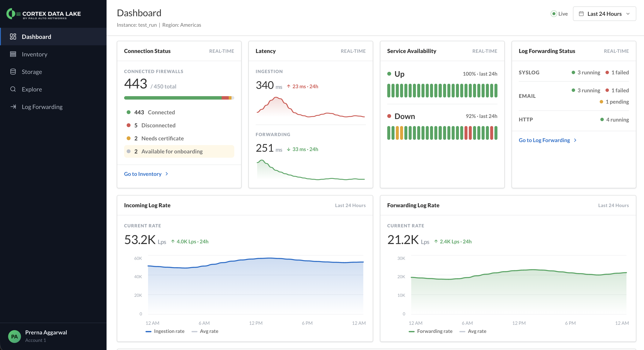Toggle the Live refresh indicator
This screenshot has height=350, width=644.
pos(559,14)
